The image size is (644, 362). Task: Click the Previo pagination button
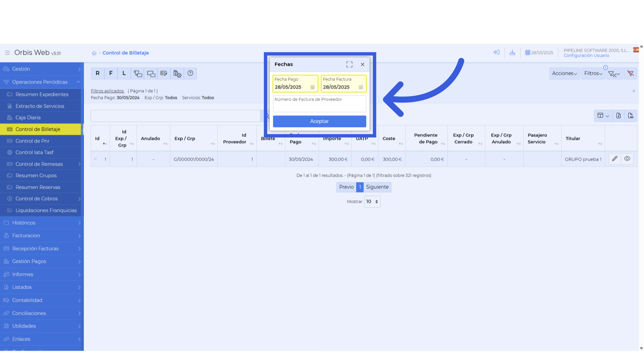click(346, 187)
